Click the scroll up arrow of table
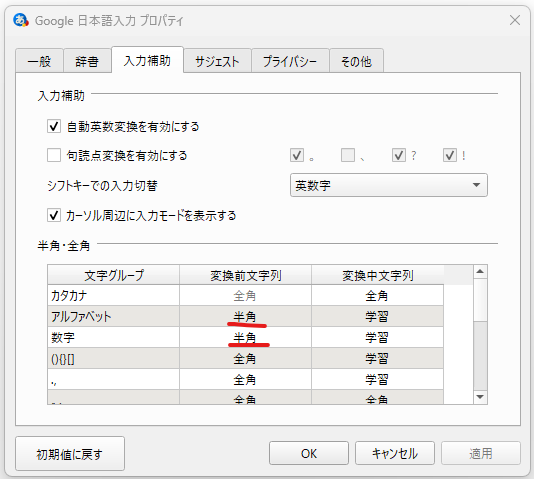This screenshot has width=534, height=479. click(x=480, y=271)
